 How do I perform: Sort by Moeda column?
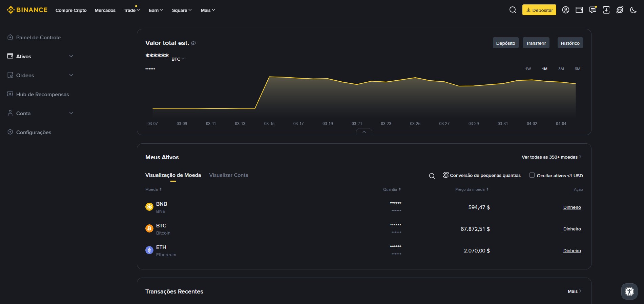pyautogui.click(x=153, y=189)
